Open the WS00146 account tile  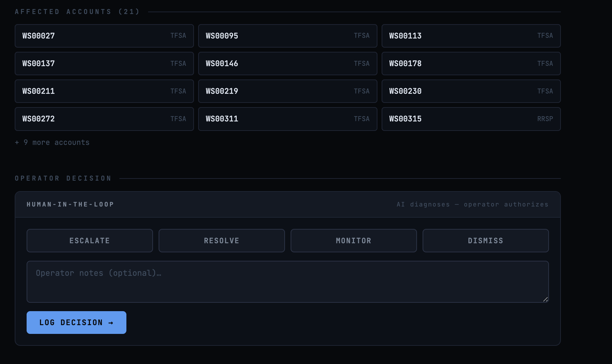point(287,63)
